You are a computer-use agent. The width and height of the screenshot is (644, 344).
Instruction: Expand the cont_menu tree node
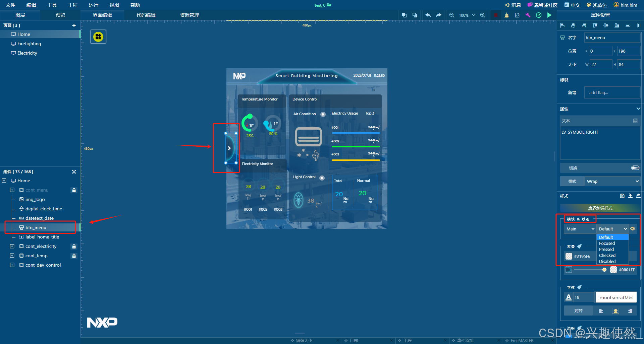tap(12, 190)
